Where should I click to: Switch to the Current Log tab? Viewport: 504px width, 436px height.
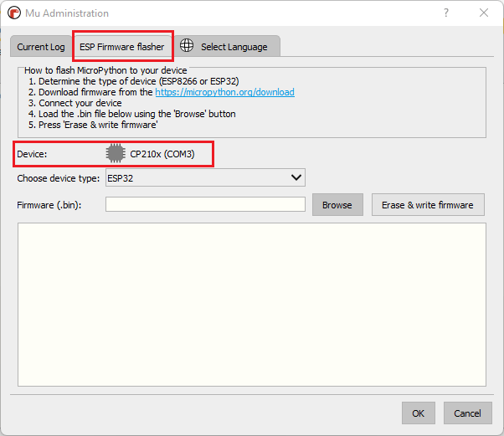(41, 47)
